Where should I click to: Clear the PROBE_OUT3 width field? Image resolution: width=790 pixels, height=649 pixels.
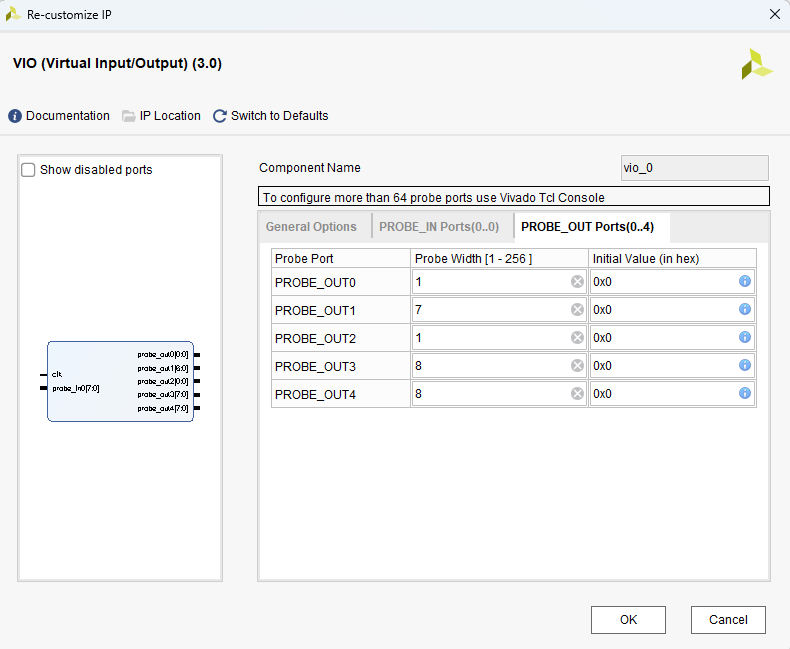577,365
